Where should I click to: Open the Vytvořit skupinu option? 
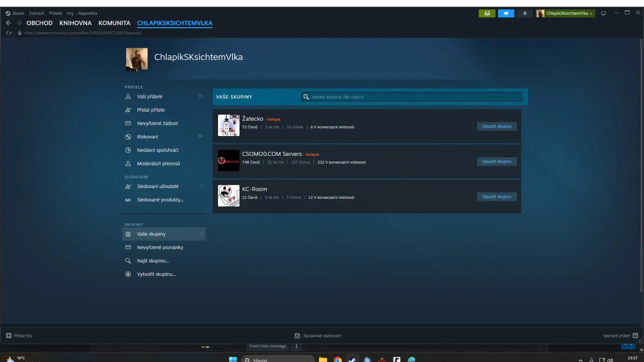coord(156,274)
